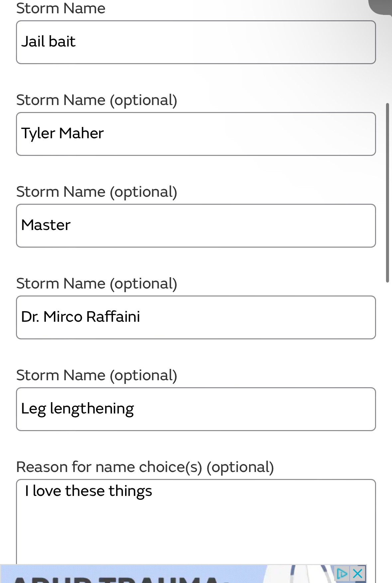The width and height of the screenshot is (392, 583).
Task: Click the Storm Name field containing Jail bait
Action: point(196,42)
